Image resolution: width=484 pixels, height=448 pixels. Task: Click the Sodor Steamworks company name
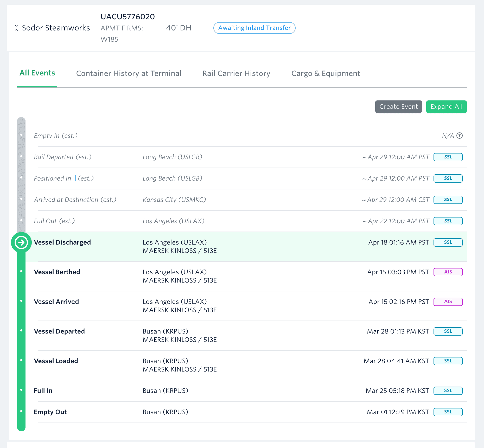[56, 28]
